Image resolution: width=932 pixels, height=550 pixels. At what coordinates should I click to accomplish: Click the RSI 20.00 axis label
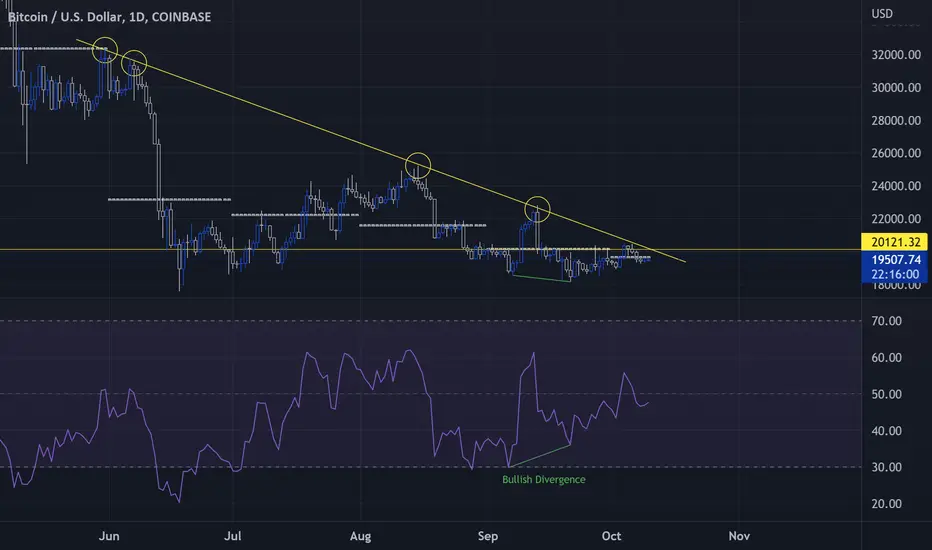(x=886, y=504)
